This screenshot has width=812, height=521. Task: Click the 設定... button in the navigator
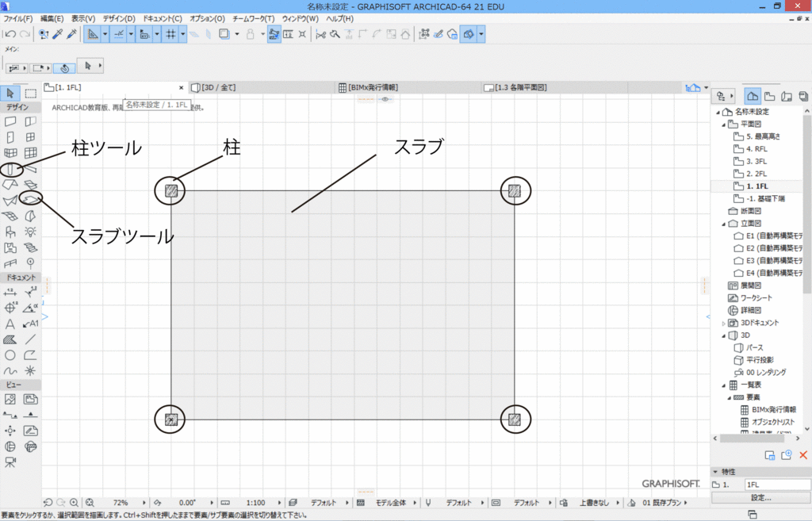[x=760, y=498]
